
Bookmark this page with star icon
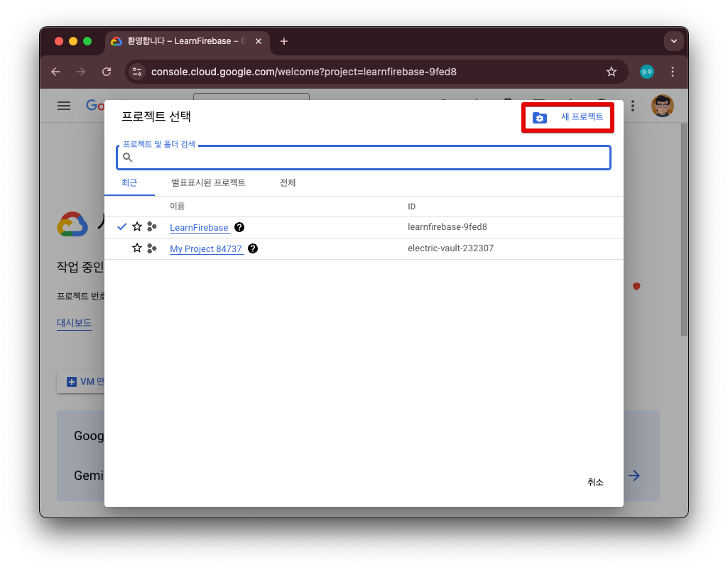611,72
